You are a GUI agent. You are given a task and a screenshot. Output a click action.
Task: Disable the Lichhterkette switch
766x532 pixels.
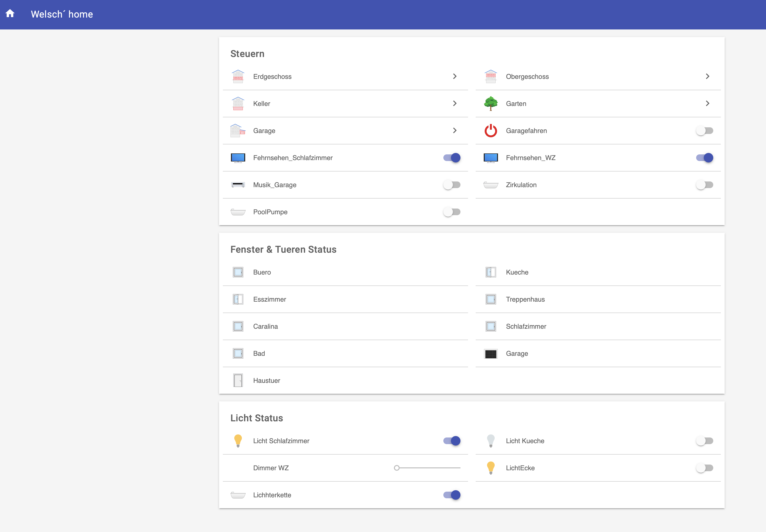pos(451,495)
